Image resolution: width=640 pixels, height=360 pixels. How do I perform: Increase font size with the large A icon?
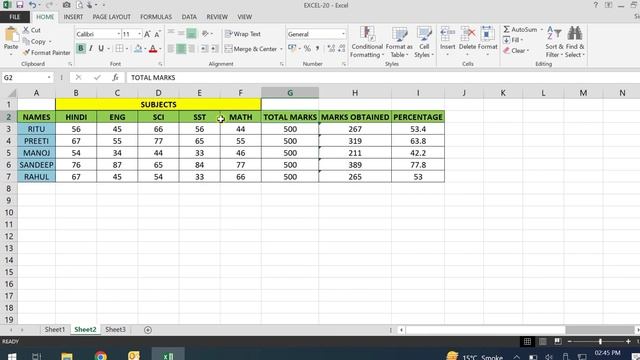(x=147, y=34)
